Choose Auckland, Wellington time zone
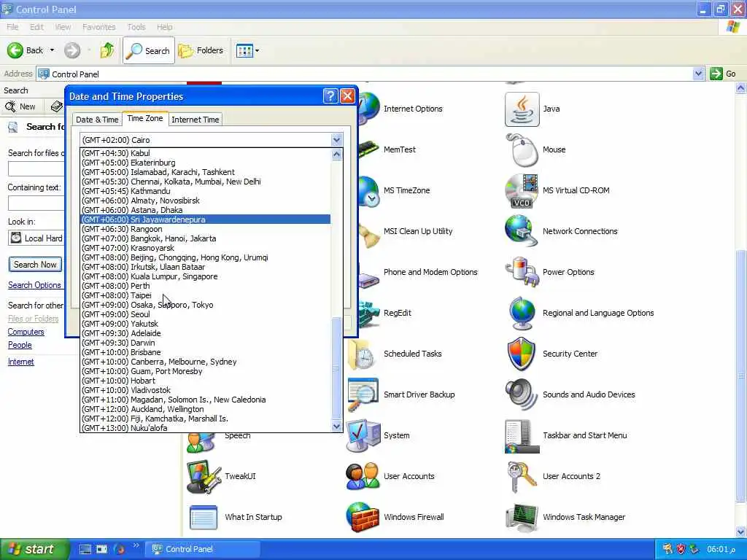This screenshot has width=747, height=560. coord(205,410)
